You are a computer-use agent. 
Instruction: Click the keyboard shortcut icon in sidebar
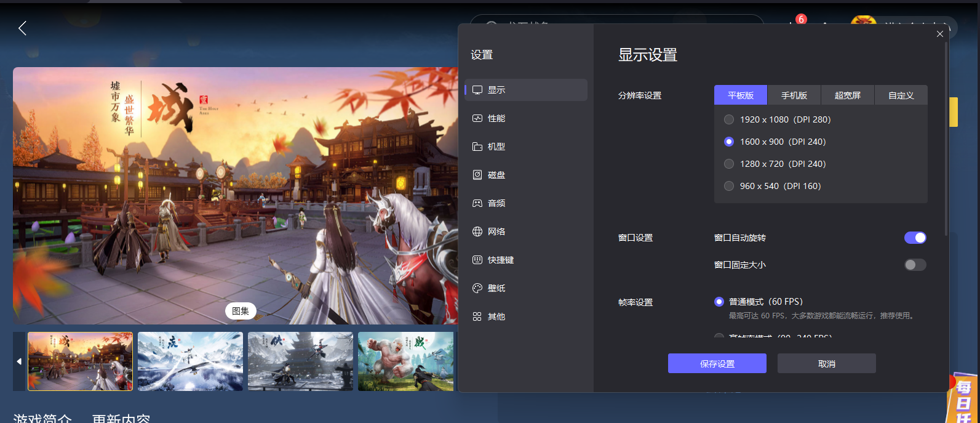tap(477, 260)
